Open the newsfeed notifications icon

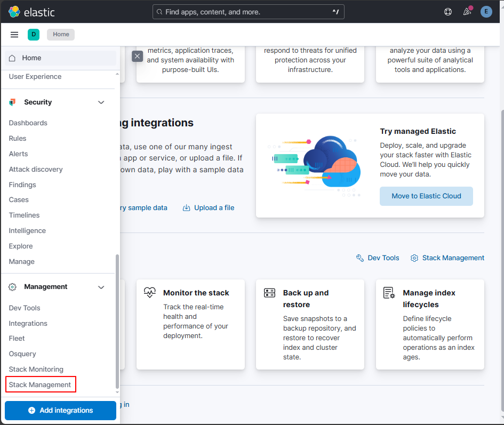[467, 12]
